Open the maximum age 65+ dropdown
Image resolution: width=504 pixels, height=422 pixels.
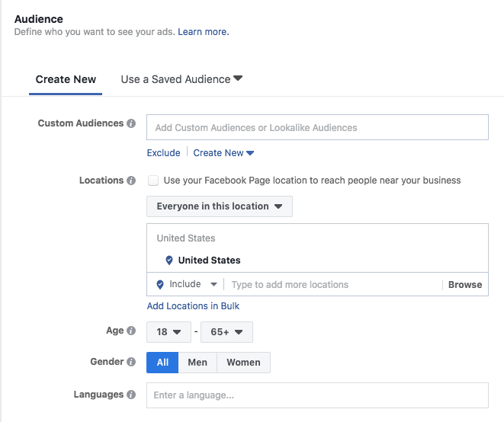(226, 332)
